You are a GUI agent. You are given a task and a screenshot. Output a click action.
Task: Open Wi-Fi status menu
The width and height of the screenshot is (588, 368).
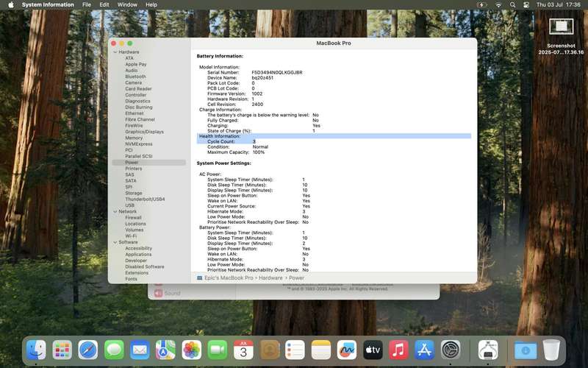click(498, 4)
